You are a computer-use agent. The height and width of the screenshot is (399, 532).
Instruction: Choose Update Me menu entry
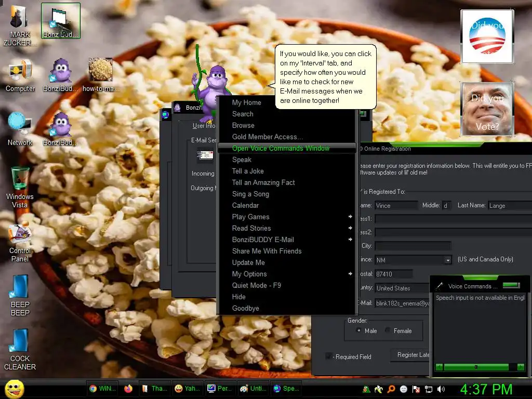point(286,262)
